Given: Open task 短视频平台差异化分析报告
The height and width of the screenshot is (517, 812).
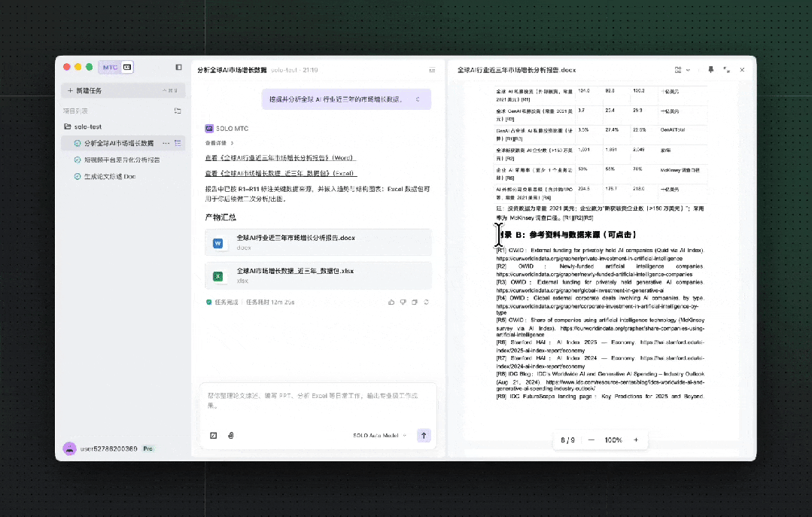Looking at the screenshot, I should coord(122,160).
